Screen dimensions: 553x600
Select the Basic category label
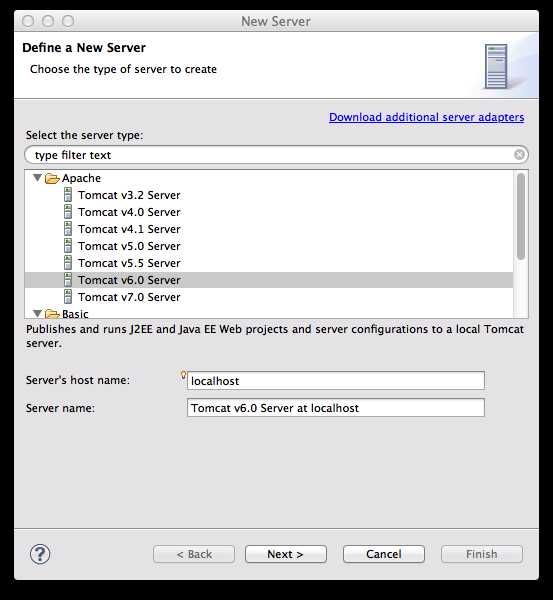tap(75, 314)
